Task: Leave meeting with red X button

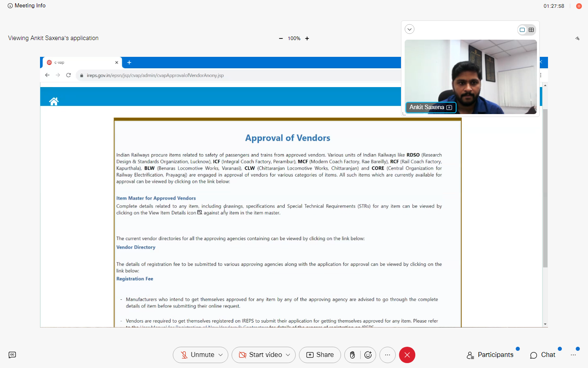Action: tap(407, 355)
